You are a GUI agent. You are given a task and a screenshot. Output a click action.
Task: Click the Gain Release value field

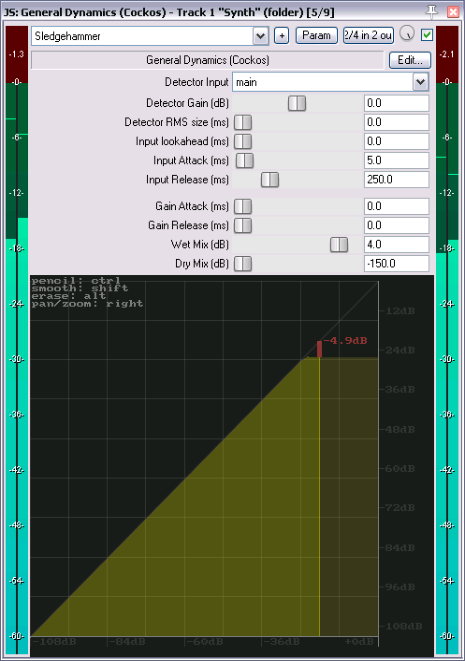coord(396,225)
